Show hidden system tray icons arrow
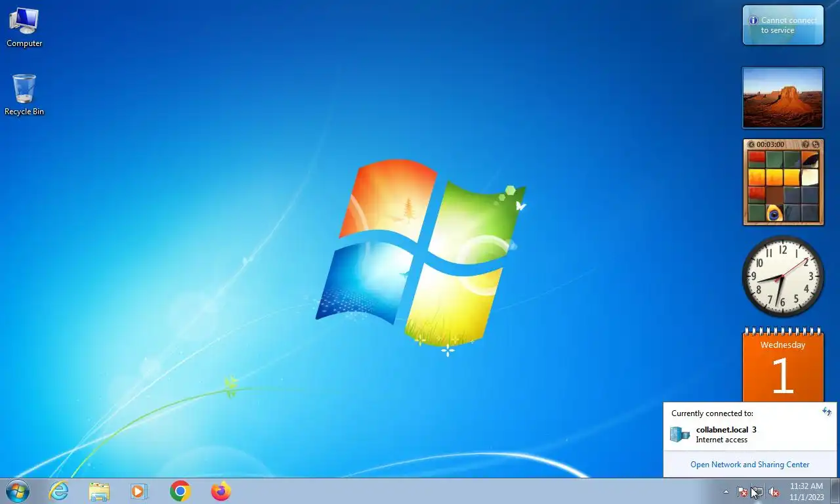 click(726, 492)
